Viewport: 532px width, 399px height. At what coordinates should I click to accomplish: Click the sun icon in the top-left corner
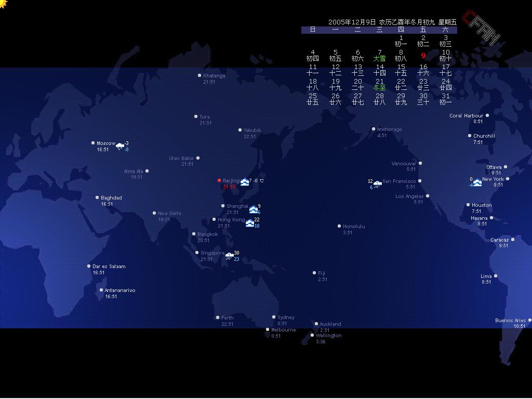click(x=3, y=4)
